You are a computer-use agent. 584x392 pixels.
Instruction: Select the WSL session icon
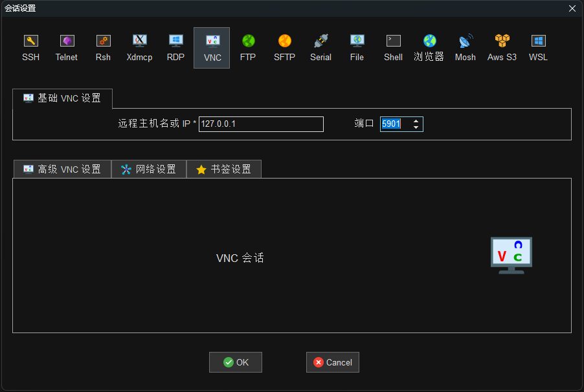point(538,47)
